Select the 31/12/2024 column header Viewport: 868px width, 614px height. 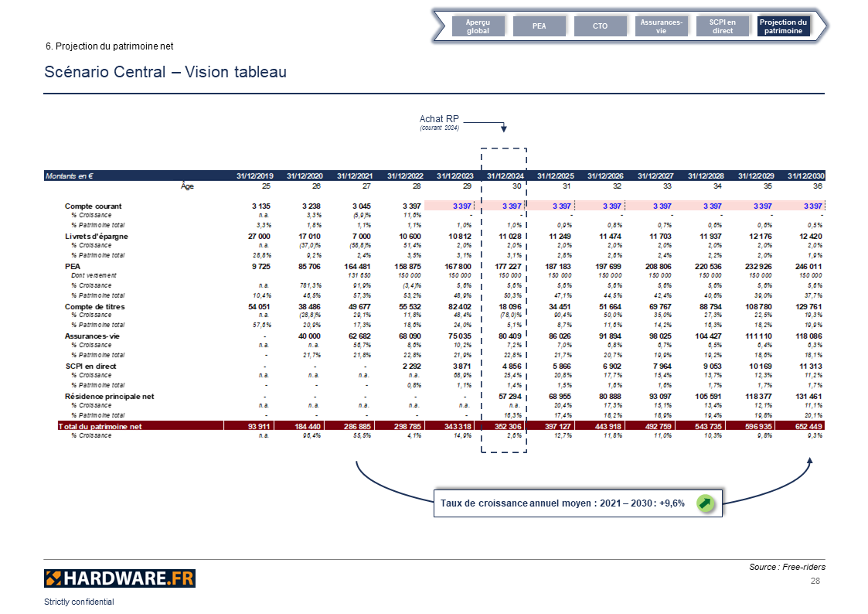[x=505, y=176]
